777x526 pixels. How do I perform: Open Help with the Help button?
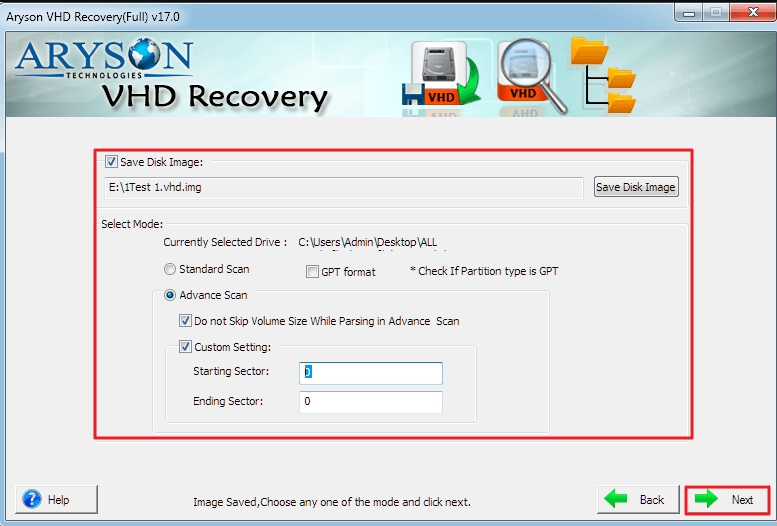coord(56,499)
